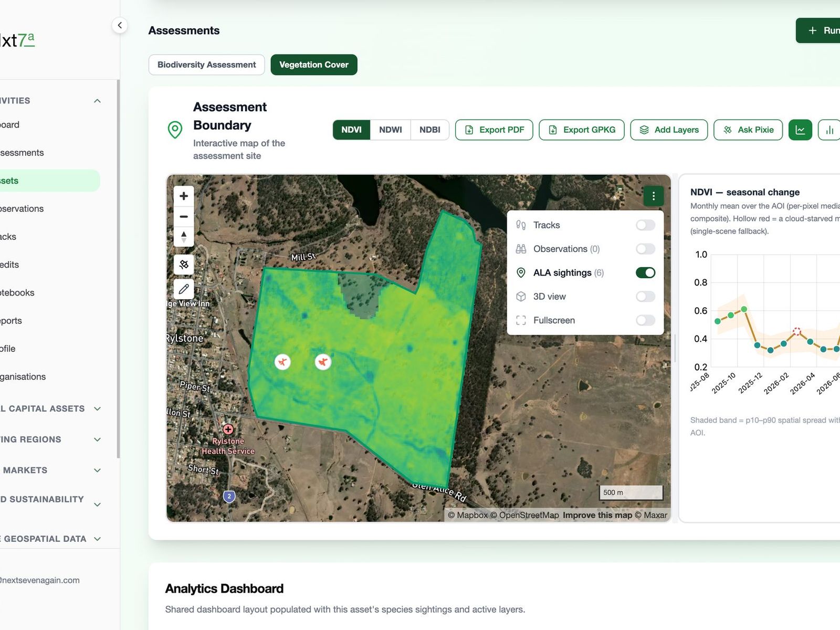The width and height of the screenshot is (840, 630).
Task: Disable the ALA sightings toggle
Action: 645,272
